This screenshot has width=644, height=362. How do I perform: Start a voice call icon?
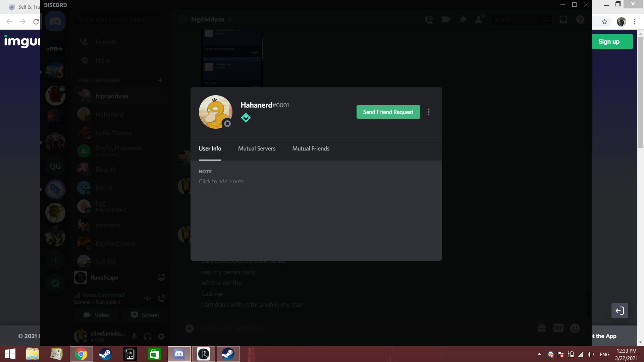click(429, 19)
